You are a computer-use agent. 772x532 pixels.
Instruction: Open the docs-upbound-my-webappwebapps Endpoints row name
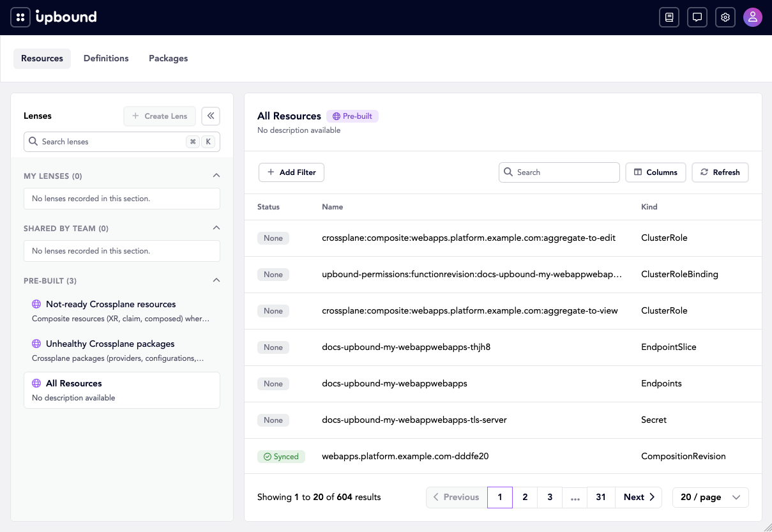[395, 384]
